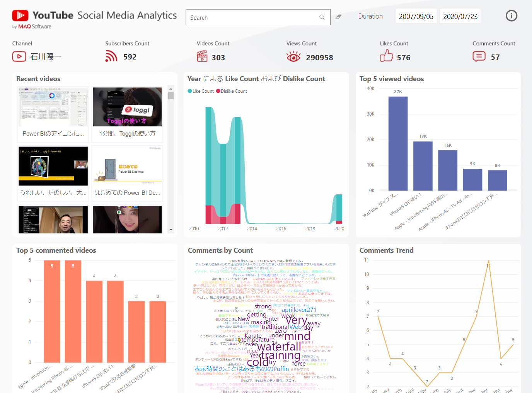This screenshot has height=393, width=532.
Task: Select the 8K bar in Top viewed
Action: [497, 180]
